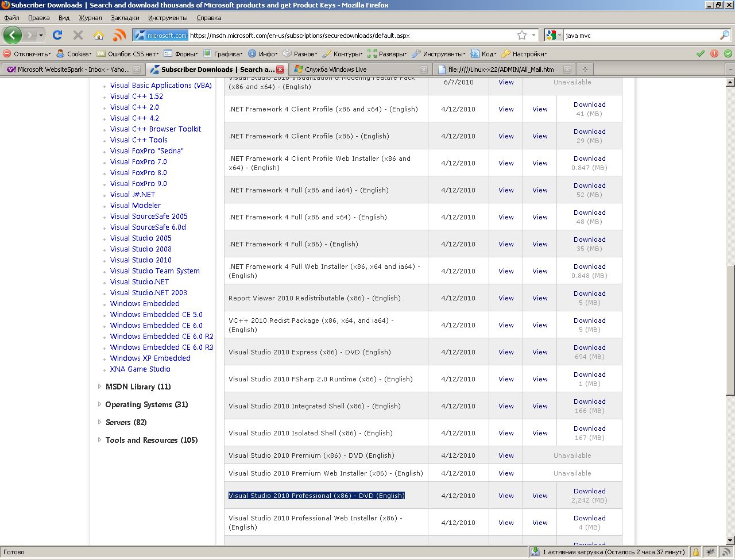Open the Visual Studio 2010 sidebar link
735x560 pixels.
coord(141,260)
